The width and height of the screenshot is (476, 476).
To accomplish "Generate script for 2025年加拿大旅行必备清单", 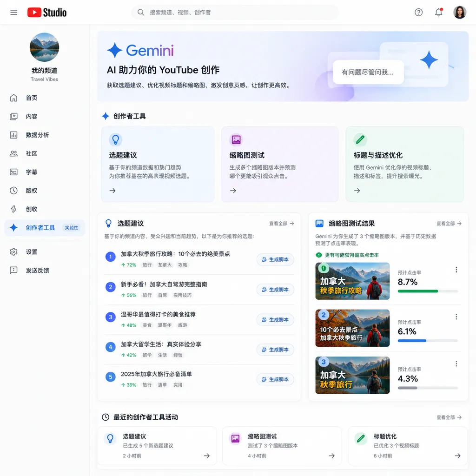I will click(275, 379).
